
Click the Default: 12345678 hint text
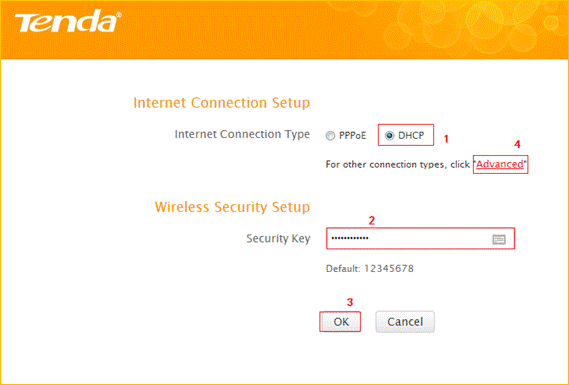[x=369, y=269]
